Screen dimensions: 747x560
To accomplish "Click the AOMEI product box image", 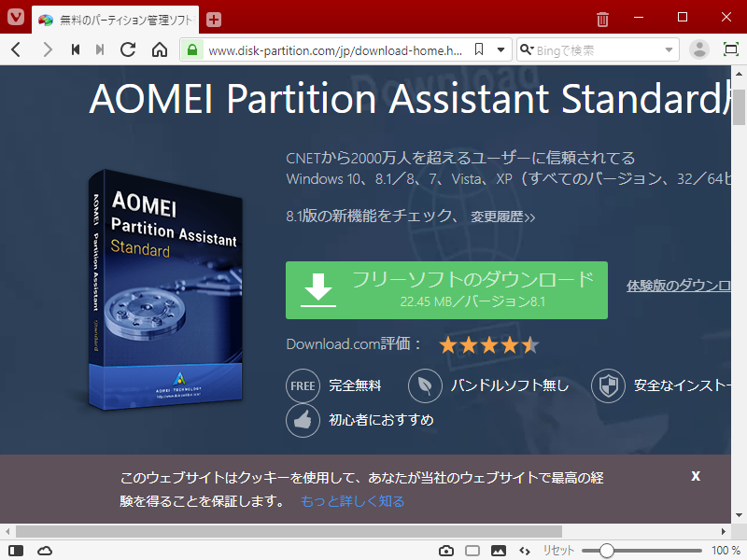I will tap(165, 289).
